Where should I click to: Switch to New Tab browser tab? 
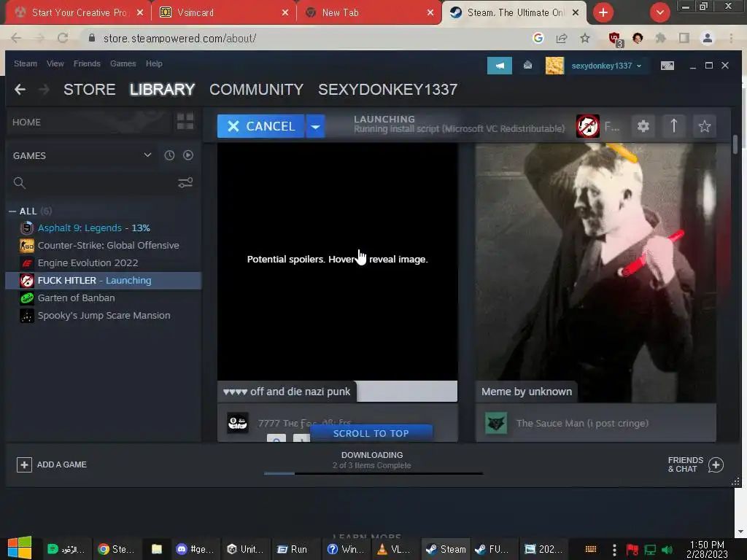(x=368, y=12)
